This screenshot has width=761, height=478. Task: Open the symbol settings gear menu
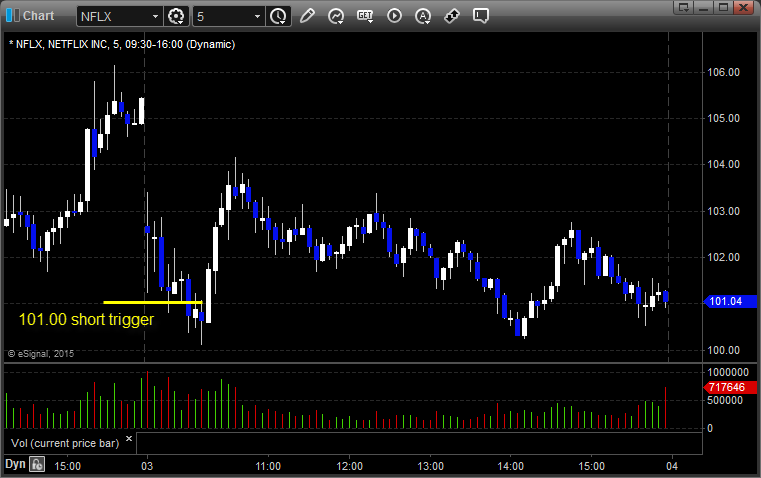tap(176, 16)
